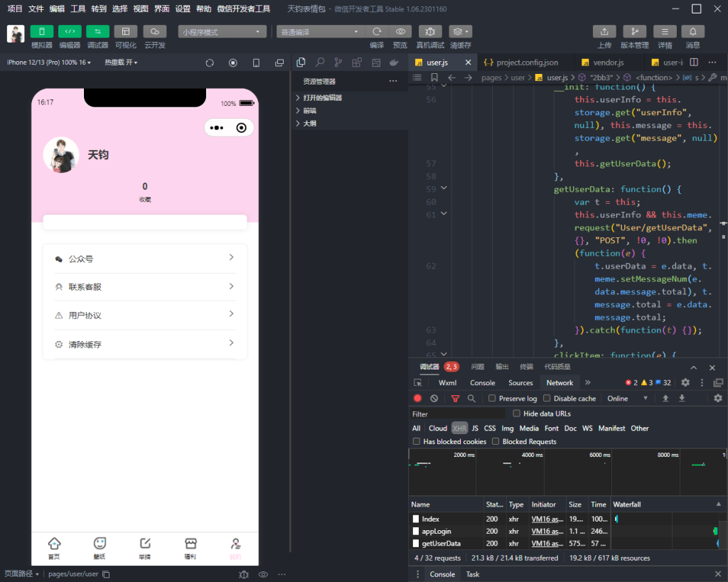
Task: Enable the Disable cache checkbox
Action: tap(547, 398)
